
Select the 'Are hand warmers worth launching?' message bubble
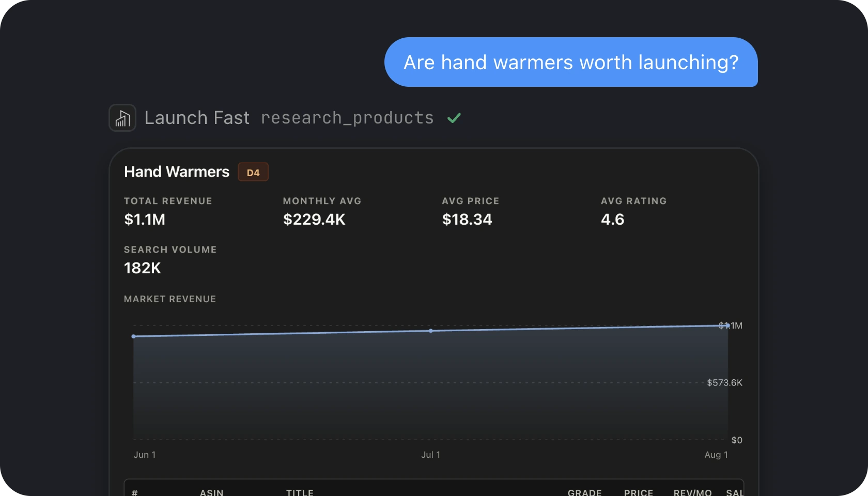click(571, 62)
